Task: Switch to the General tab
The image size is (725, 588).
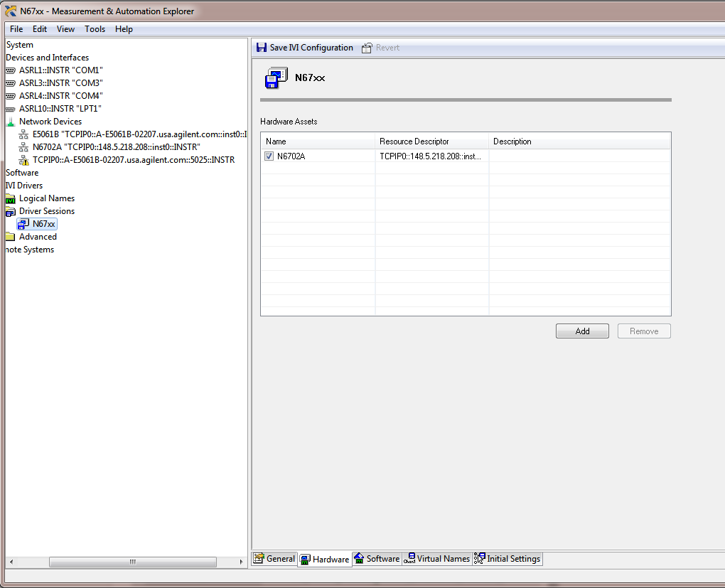Action: coord(274,558)
